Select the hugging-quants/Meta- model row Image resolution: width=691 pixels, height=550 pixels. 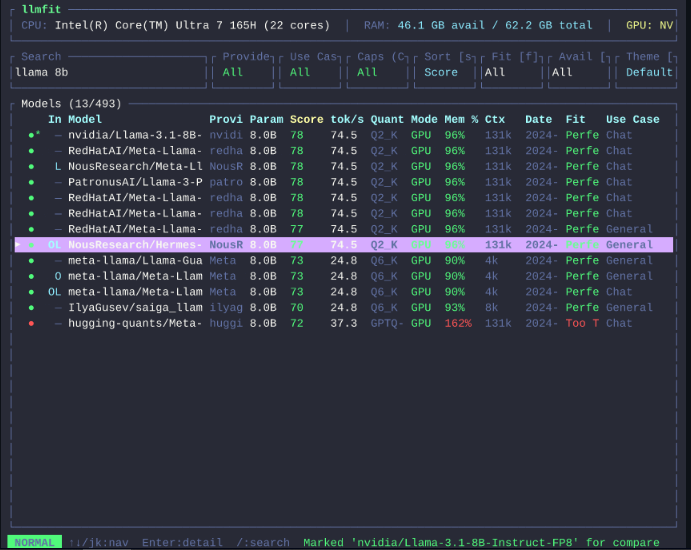(x=344, y=323)
